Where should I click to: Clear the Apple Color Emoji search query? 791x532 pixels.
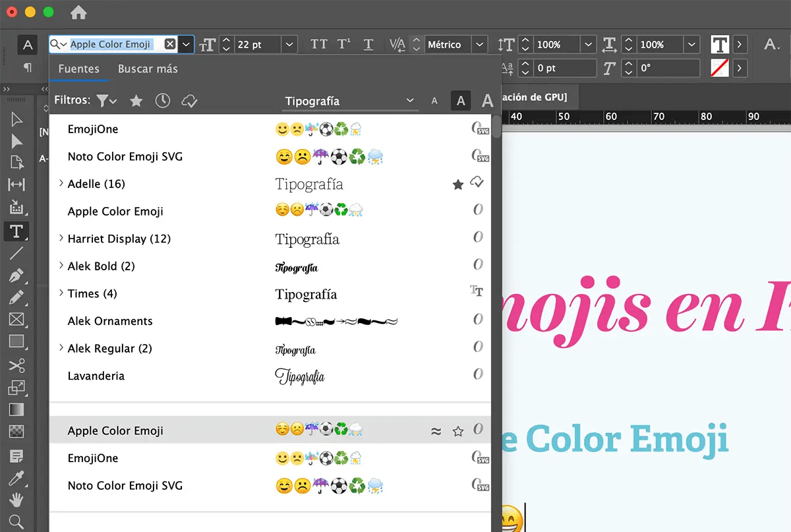169,44
